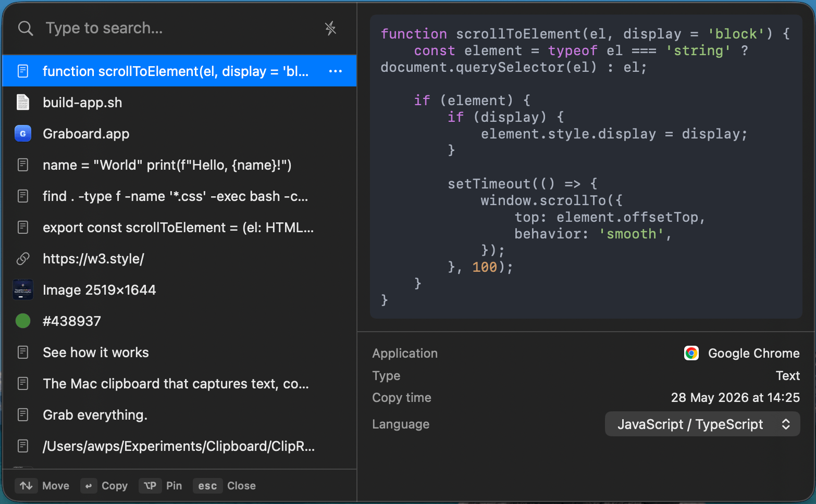Select the name = "World" print entry
Viewport: 816px width, 504px height.
pos(179,165)
